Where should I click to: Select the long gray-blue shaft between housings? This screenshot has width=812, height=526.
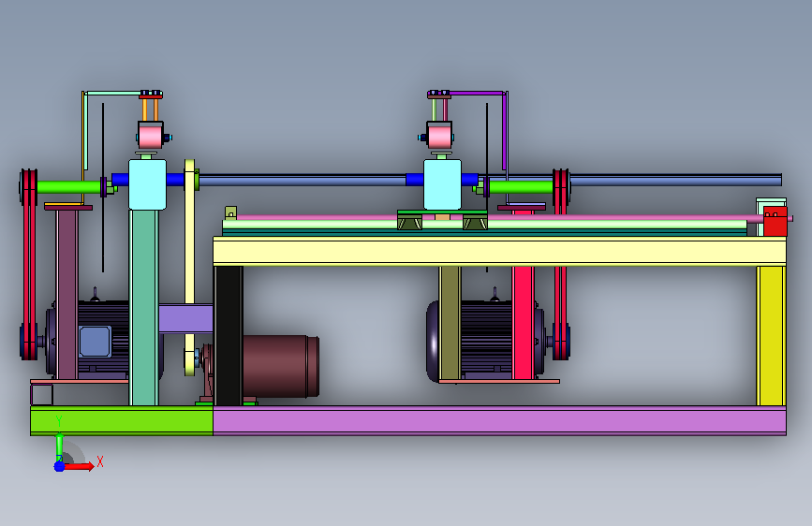(302, 180)
